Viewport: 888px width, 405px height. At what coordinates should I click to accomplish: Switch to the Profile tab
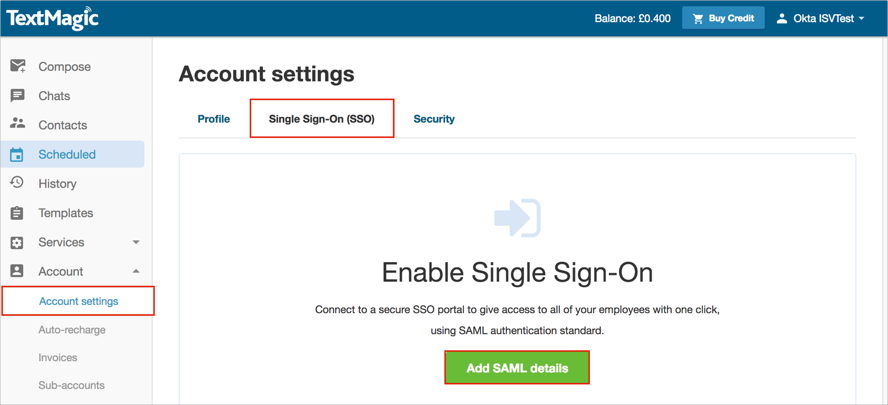[x=214, y=119]
